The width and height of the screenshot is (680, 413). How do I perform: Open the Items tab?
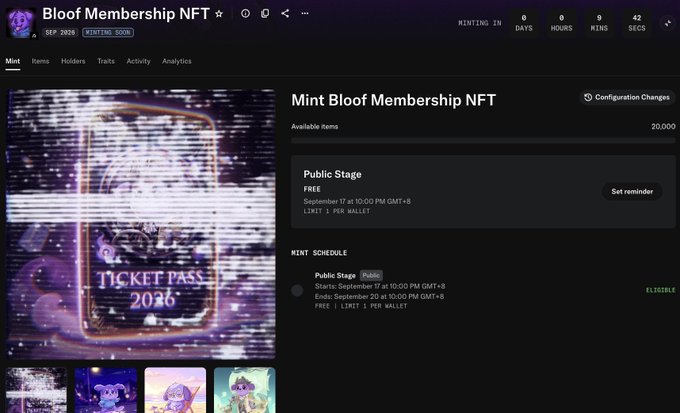40,61
